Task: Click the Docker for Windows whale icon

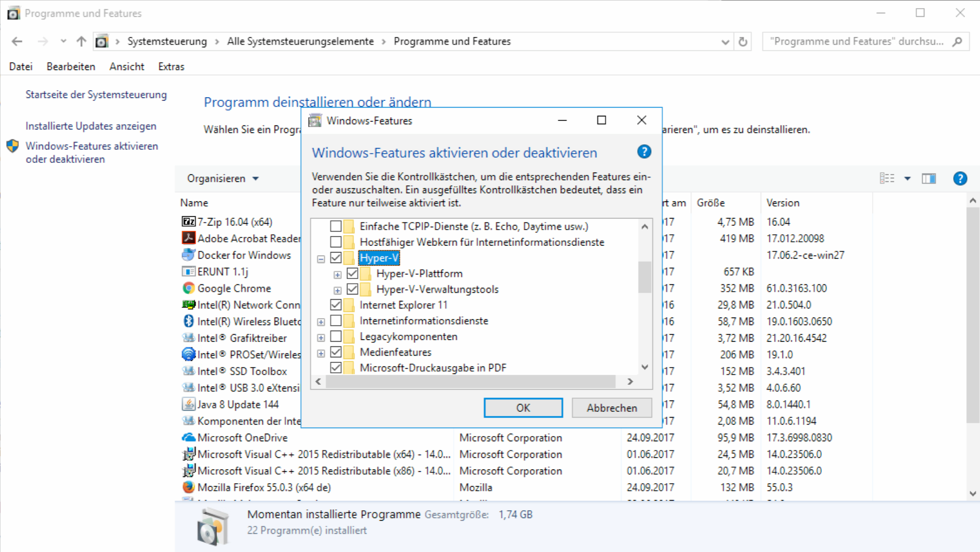Action: [188, 255]
